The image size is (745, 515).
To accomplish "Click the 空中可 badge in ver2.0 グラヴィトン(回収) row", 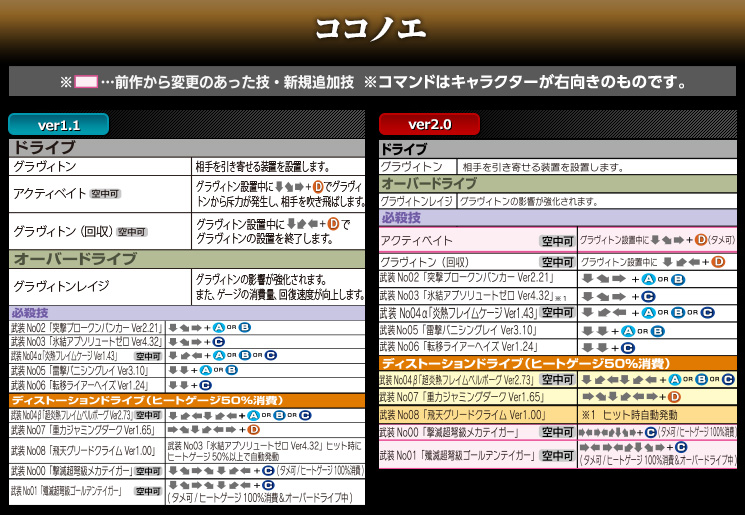I will point(557,262).
